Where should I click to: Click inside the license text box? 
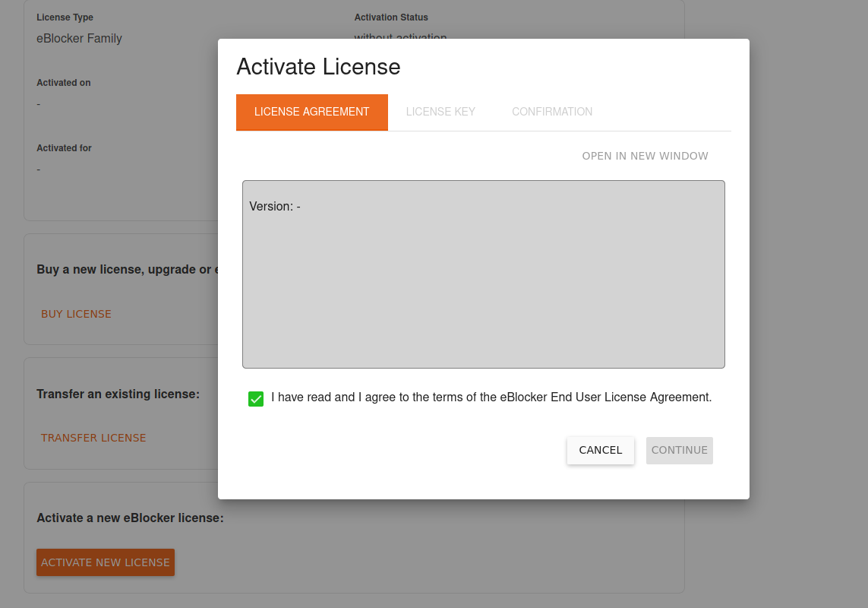click(x=483, y=274)
